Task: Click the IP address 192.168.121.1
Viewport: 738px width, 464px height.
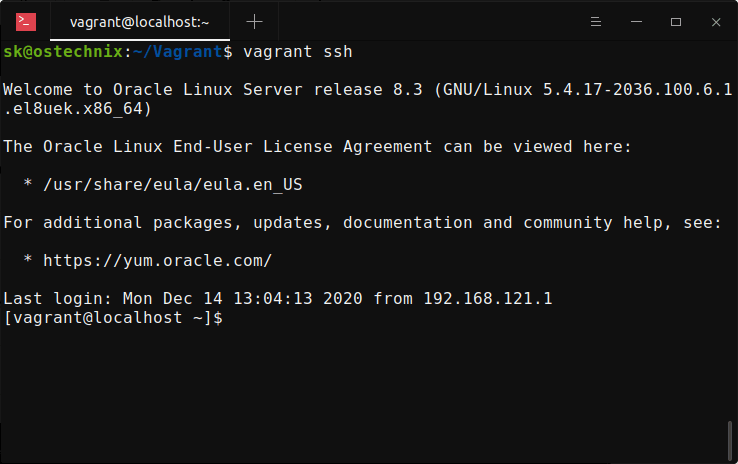Action: pyautogui.click(x=488, y=298)
